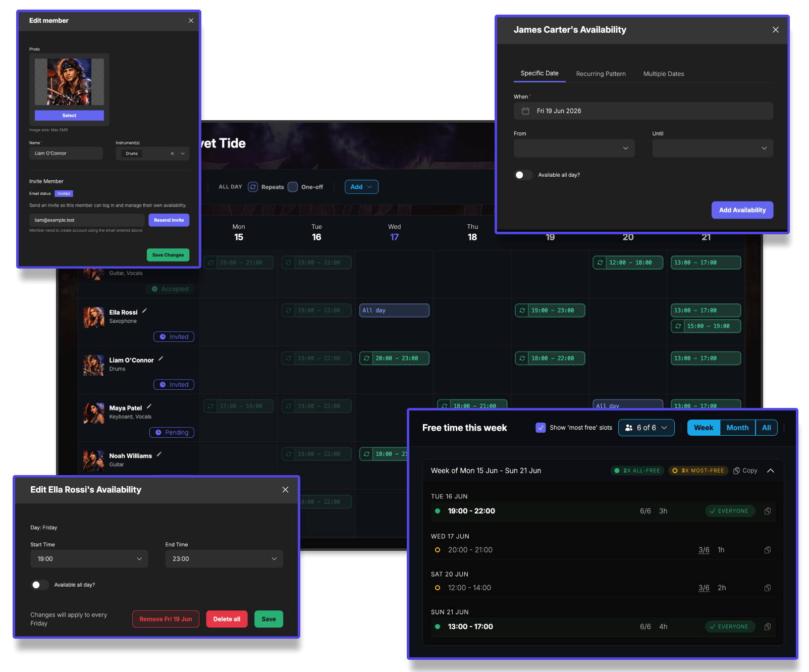Screen dimensions: 809x672
Task: Close Edit Ella Rossi's Availability dialog
Action: 285,490
